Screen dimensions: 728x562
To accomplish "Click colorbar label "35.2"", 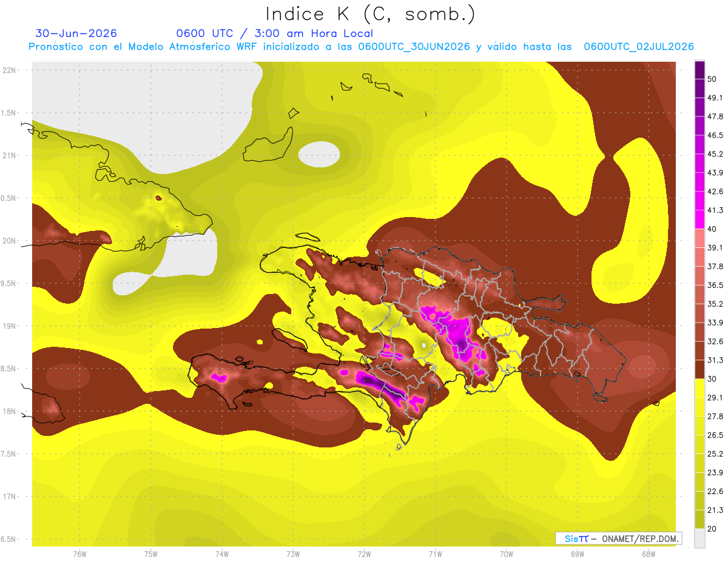I will pos(715,304).
